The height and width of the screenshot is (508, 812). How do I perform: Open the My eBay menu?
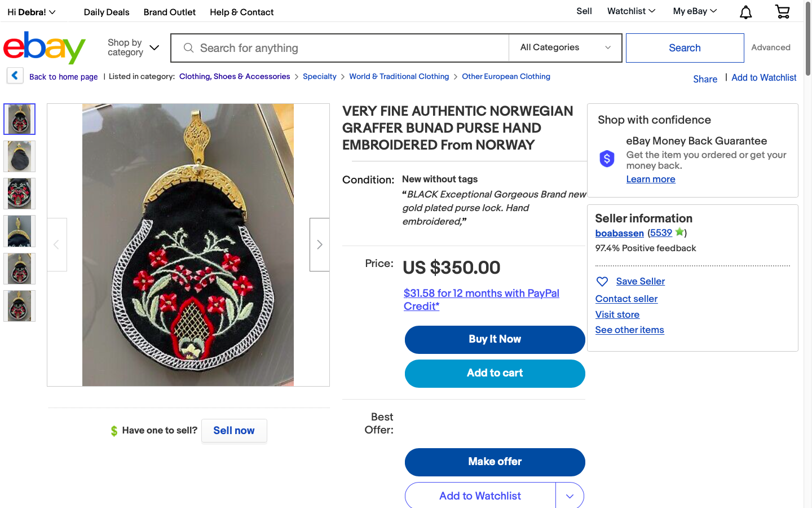[695, 11]
